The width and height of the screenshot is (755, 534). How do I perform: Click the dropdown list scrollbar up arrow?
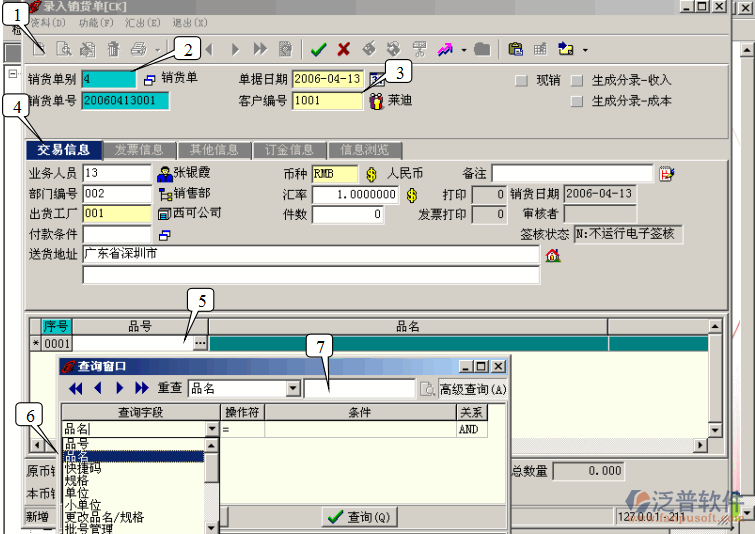(211, 445)
